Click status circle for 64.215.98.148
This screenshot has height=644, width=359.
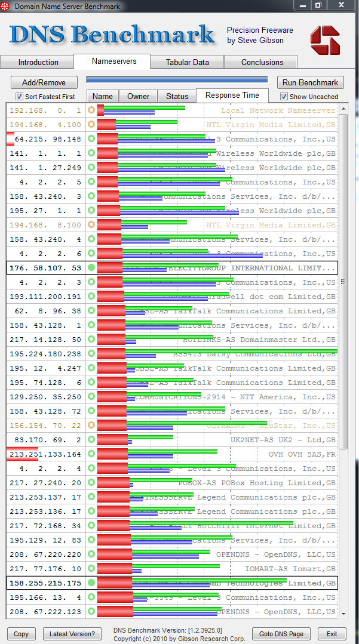[91, 139]
